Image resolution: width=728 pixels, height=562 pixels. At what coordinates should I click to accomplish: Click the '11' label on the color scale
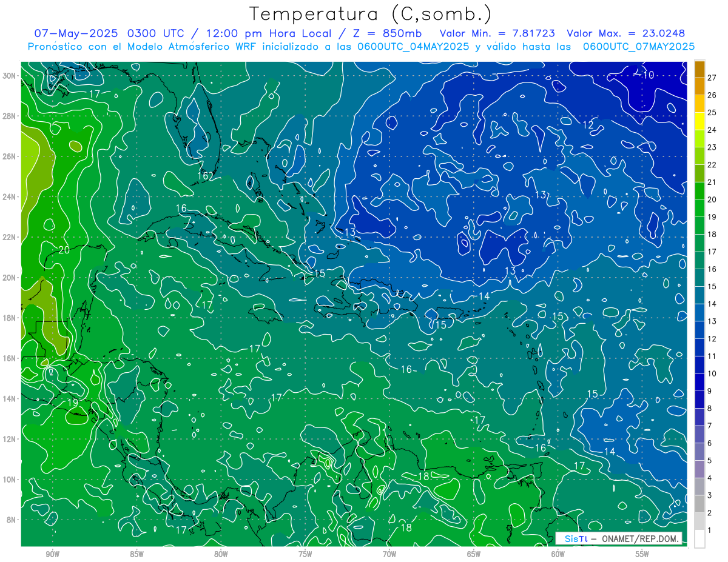712,356
